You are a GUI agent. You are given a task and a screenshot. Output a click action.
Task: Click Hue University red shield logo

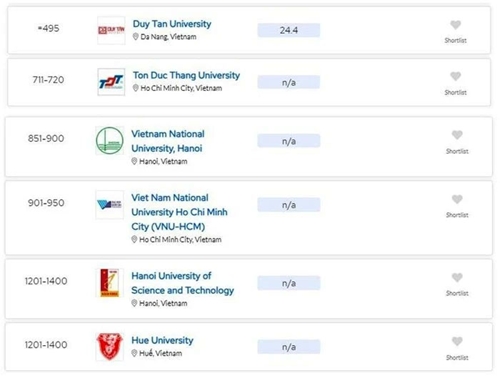click(110, 347)
